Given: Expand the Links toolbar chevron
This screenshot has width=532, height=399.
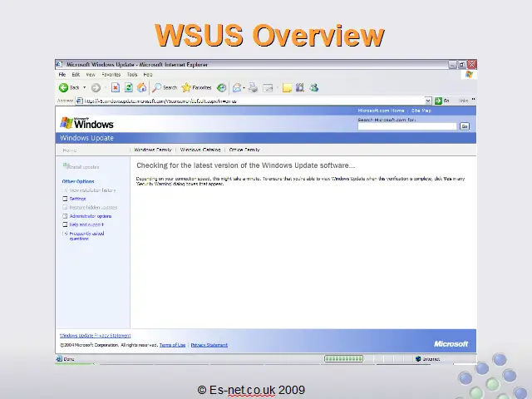Looking at the screenshot, I should tap(473, 100).
